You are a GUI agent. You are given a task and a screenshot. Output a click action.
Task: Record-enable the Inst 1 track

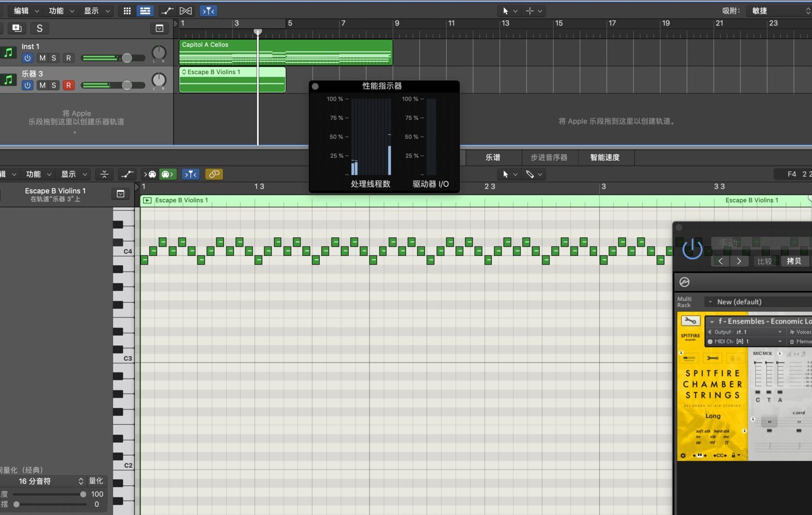click(69, 58)
